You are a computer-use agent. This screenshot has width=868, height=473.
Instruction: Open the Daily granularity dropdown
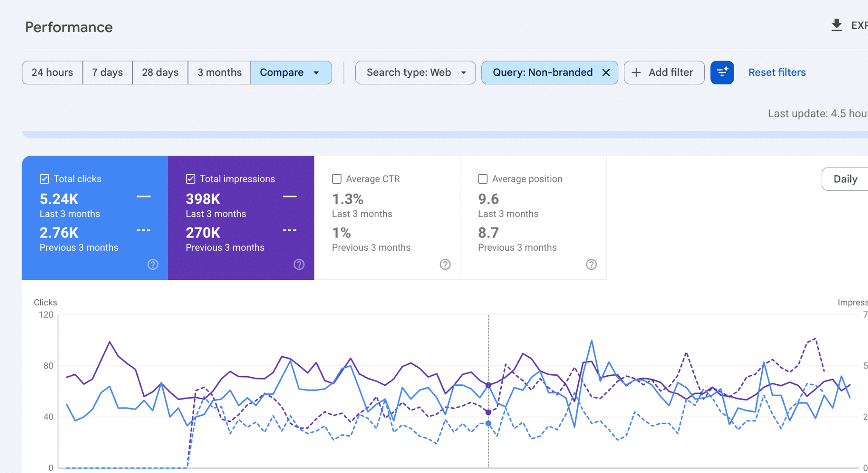coord(845,179)
